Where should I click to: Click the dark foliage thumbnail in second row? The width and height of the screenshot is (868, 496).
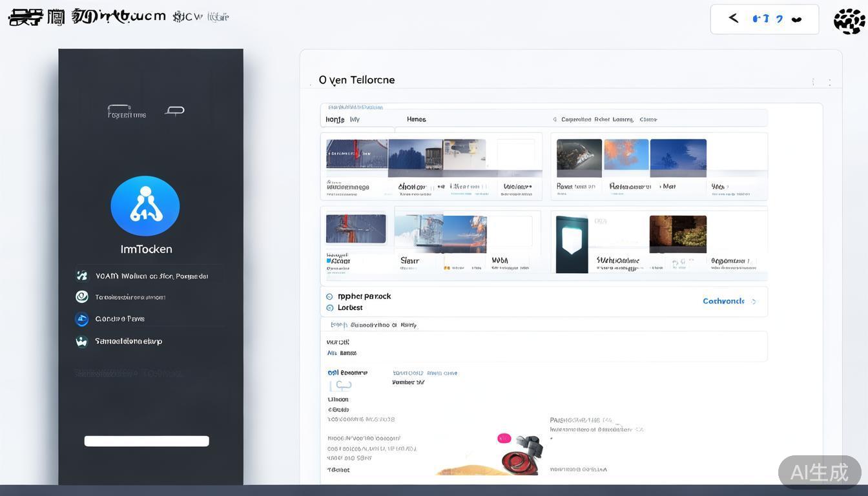coord(677,233)
